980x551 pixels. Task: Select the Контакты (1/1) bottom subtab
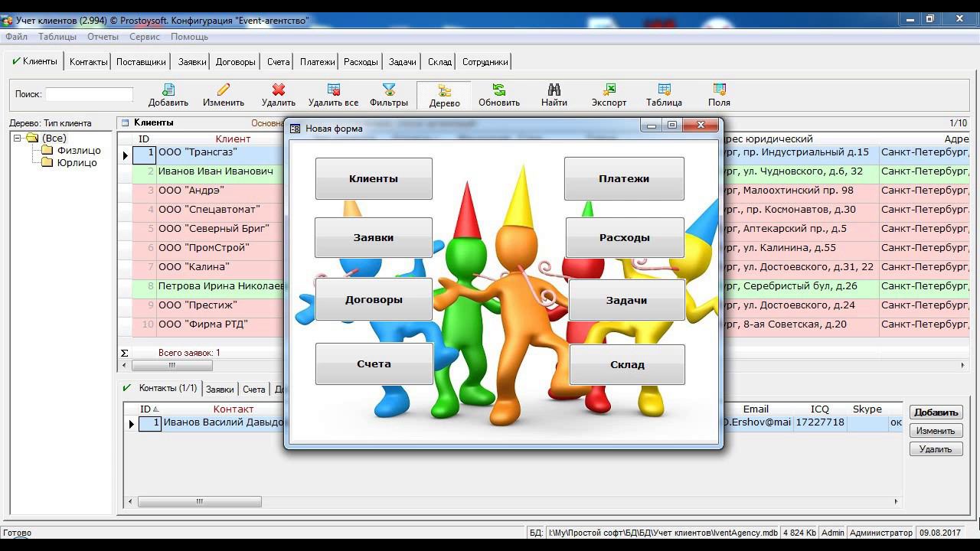[160, 388]
